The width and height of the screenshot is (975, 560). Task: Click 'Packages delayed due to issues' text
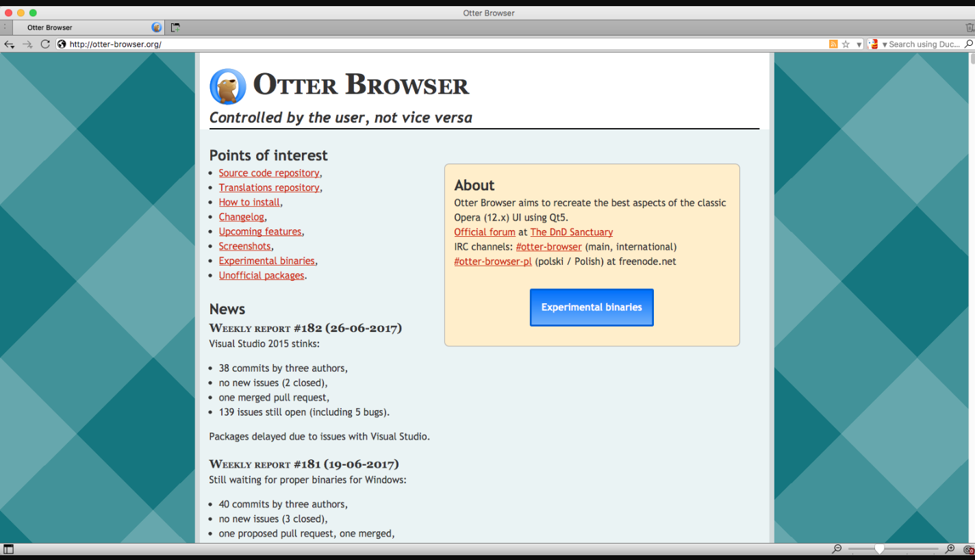(320, 436)
